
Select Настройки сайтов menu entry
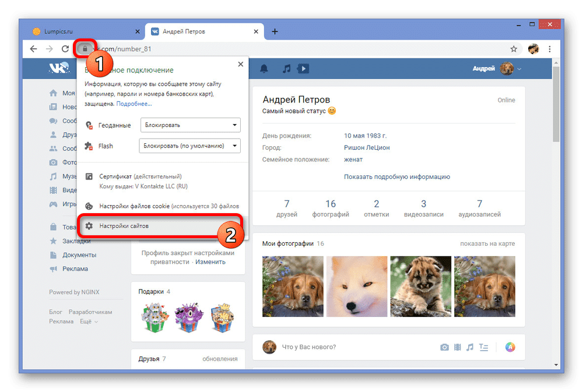[124, 225]
